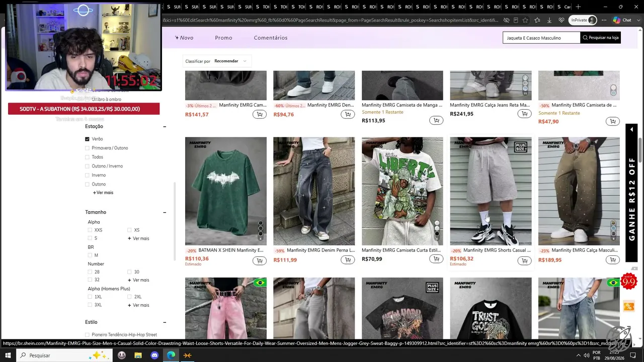This screenshot has height=362, width=644.
Task: Select BR size M checkbox
Action: 90,255
